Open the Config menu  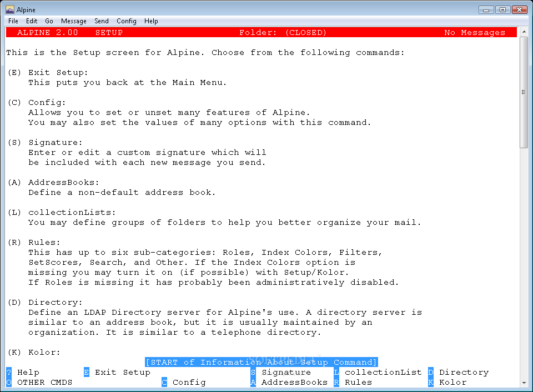click(x=127, y=21)
